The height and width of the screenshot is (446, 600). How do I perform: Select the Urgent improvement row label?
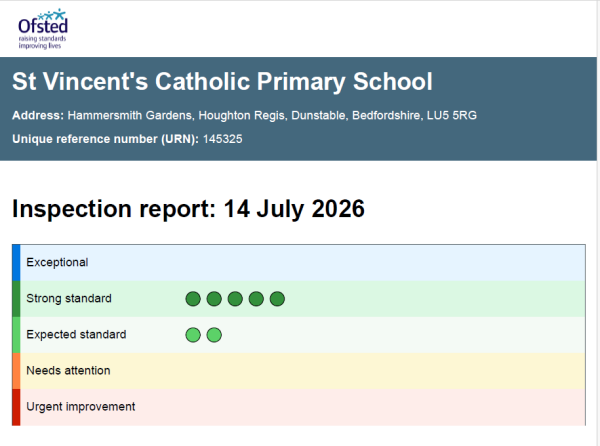(x=81, y=406)
